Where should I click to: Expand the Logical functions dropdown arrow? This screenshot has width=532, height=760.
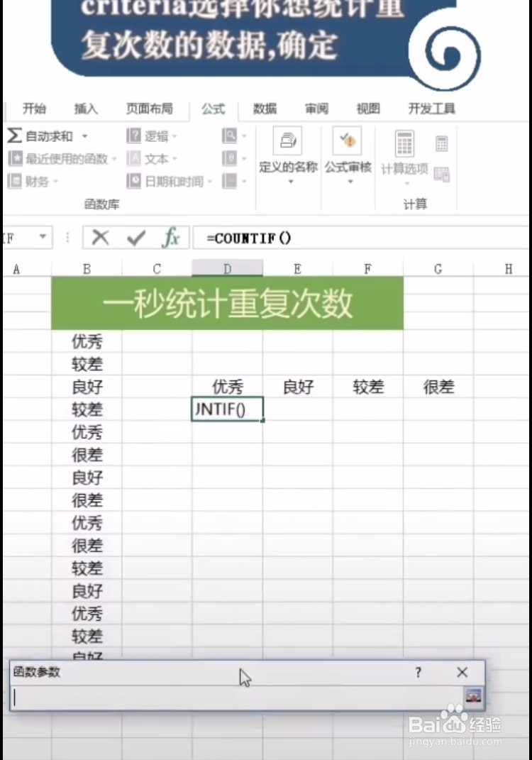point(175,136)
